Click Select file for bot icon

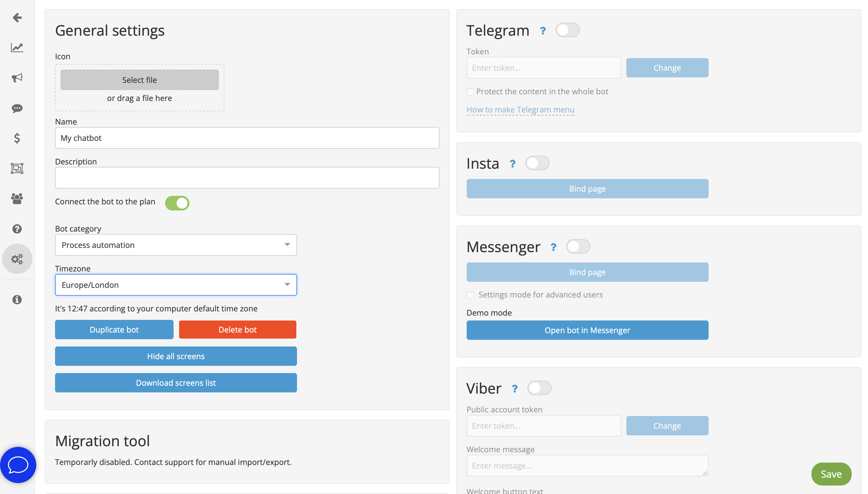click(x=139, y=80)
